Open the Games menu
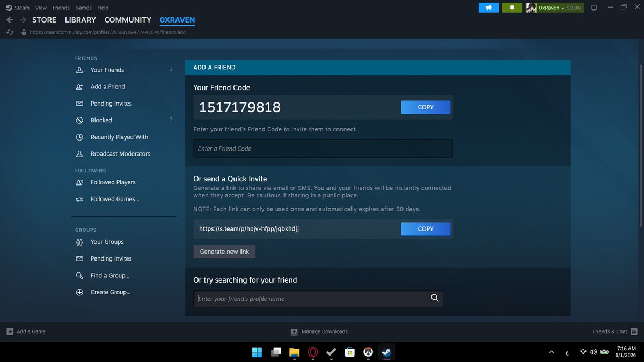This screenshot has width=644, height=362. pos(83,8)
